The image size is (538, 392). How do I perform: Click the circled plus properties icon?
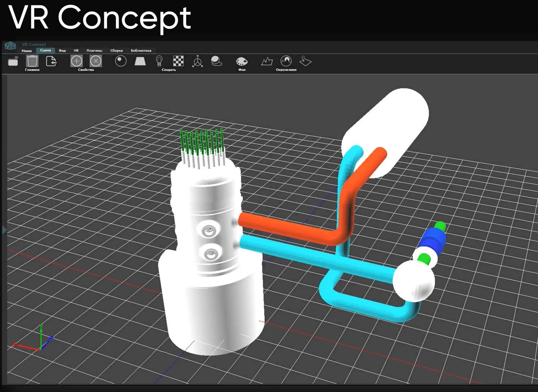pos(77,61)
